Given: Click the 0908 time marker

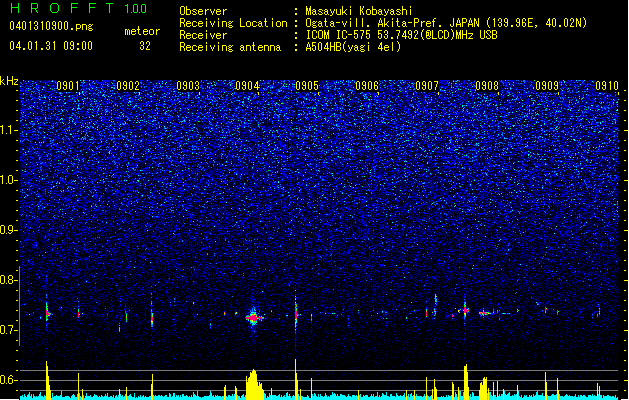Looking at the screenshot, I should click(x=487, y=86).
